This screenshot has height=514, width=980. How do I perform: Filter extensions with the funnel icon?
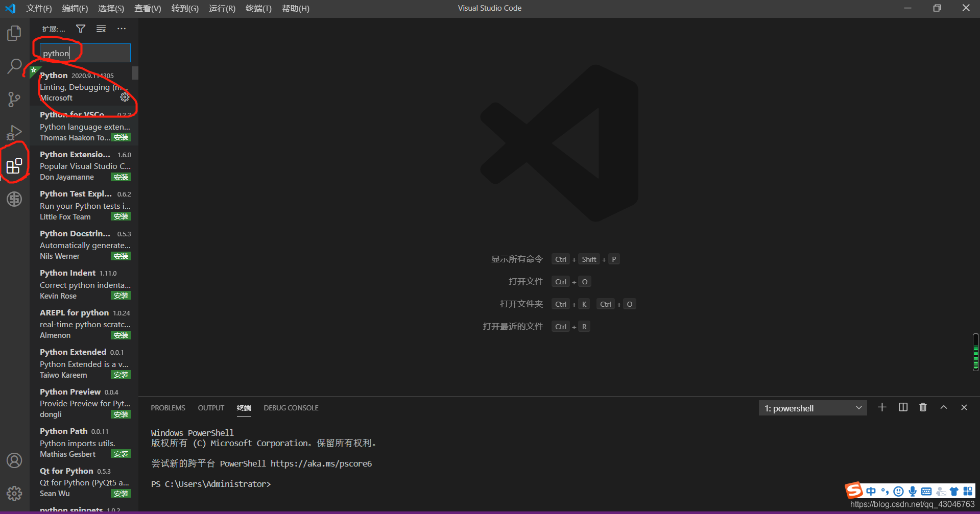(x=81, y=29)
